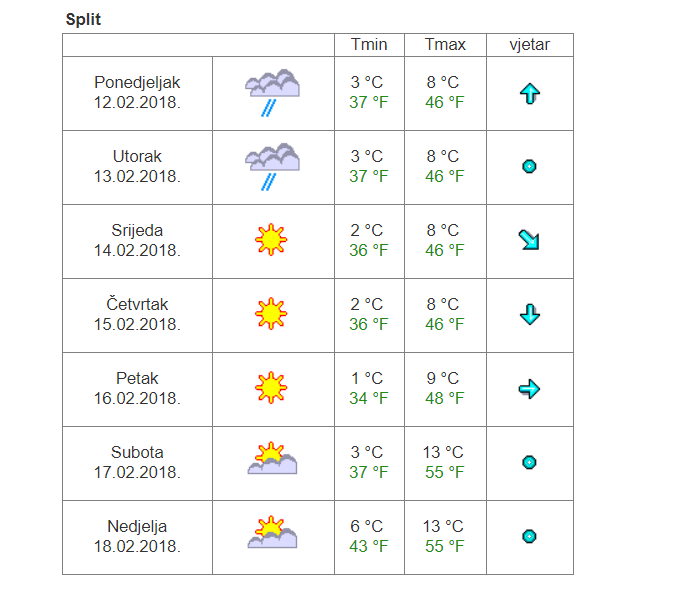Select the Petak 16.02.2018. date cell
The image size is (674, 592).
(137, 388)
